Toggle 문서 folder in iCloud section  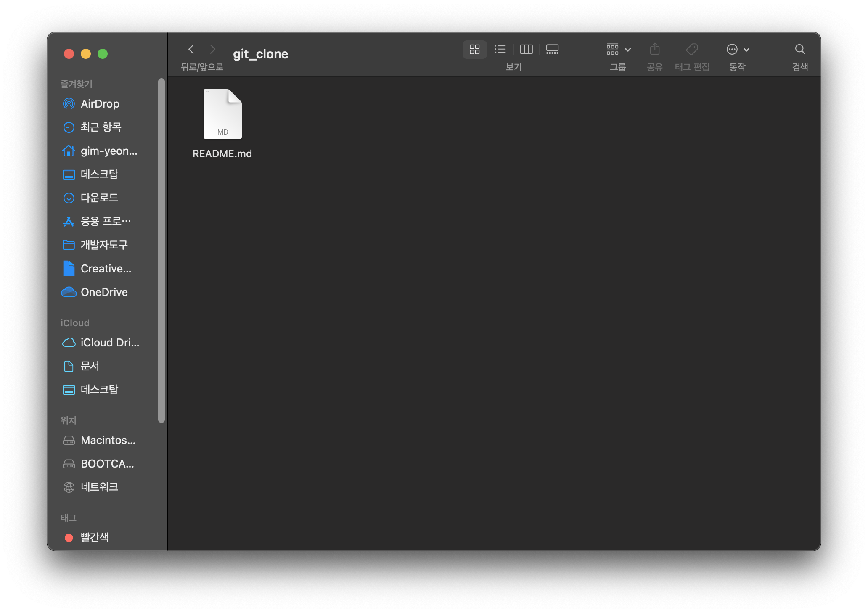coord(90,365)
